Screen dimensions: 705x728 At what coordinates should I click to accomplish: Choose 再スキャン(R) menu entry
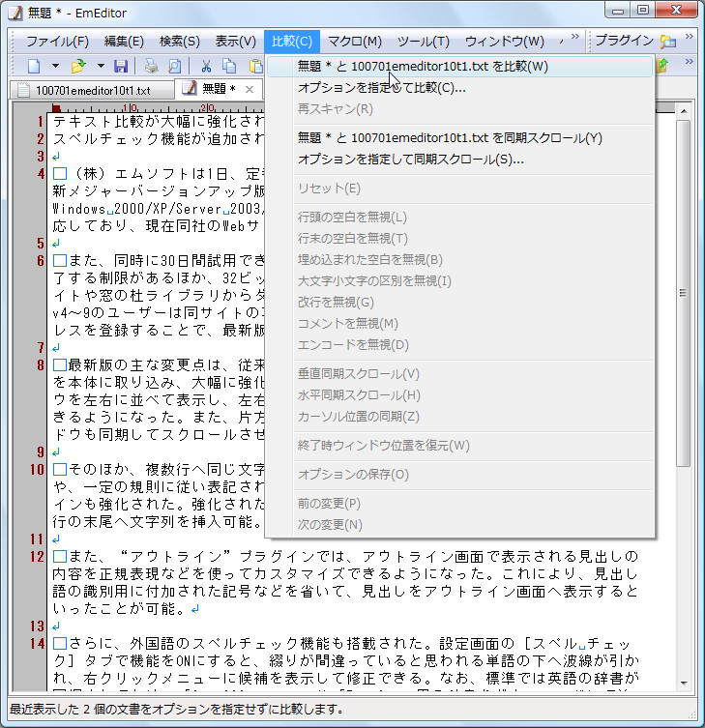click(460, 109)
